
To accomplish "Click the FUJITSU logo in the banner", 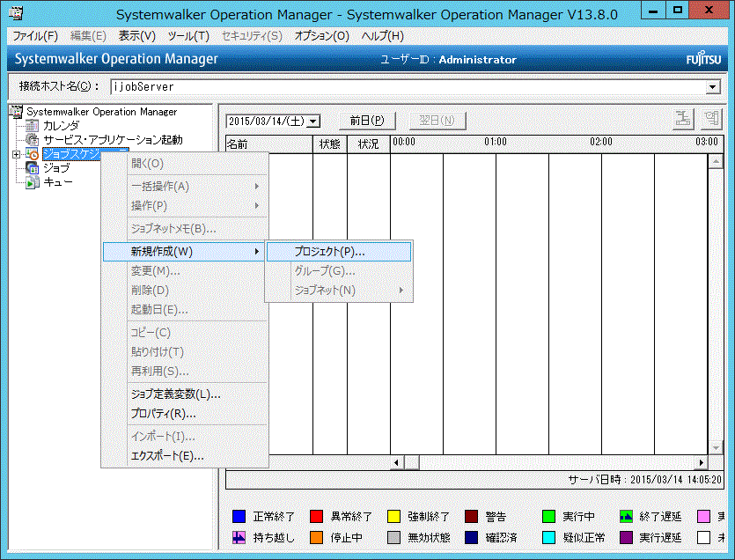I will [703, 59].
